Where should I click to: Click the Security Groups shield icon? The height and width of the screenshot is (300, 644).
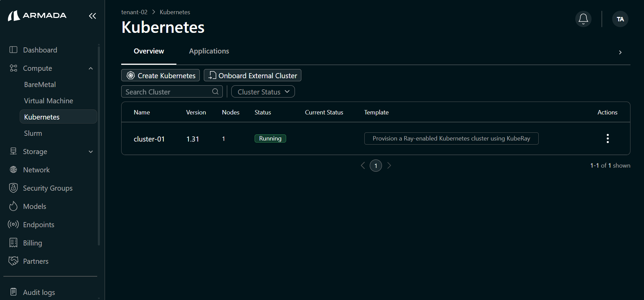tap(14, 188)
